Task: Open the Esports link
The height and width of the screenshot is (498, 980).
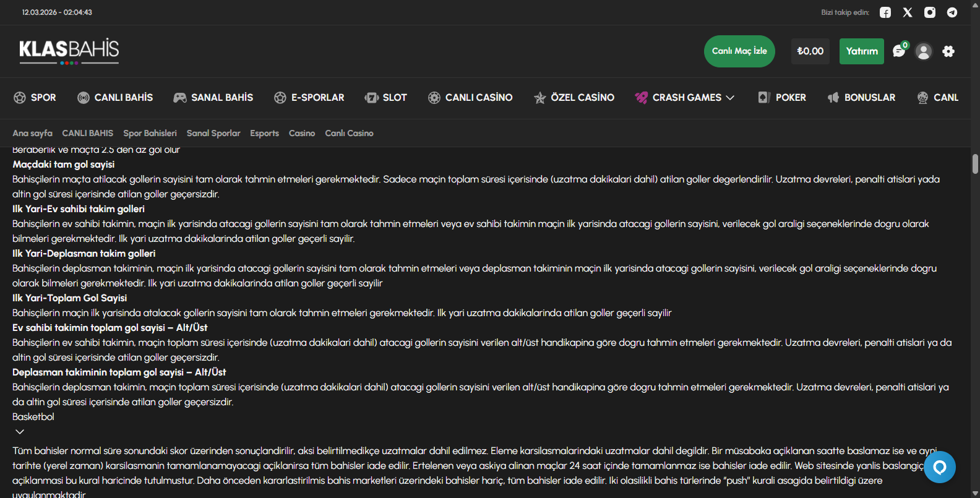Action: [264, 133]
